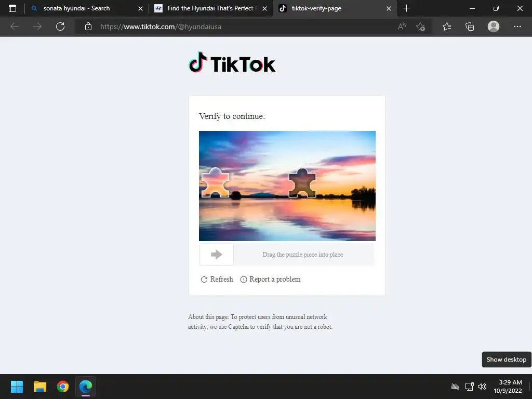Open the clock showing 3:29 AM
532x399 pixels.
508,387
